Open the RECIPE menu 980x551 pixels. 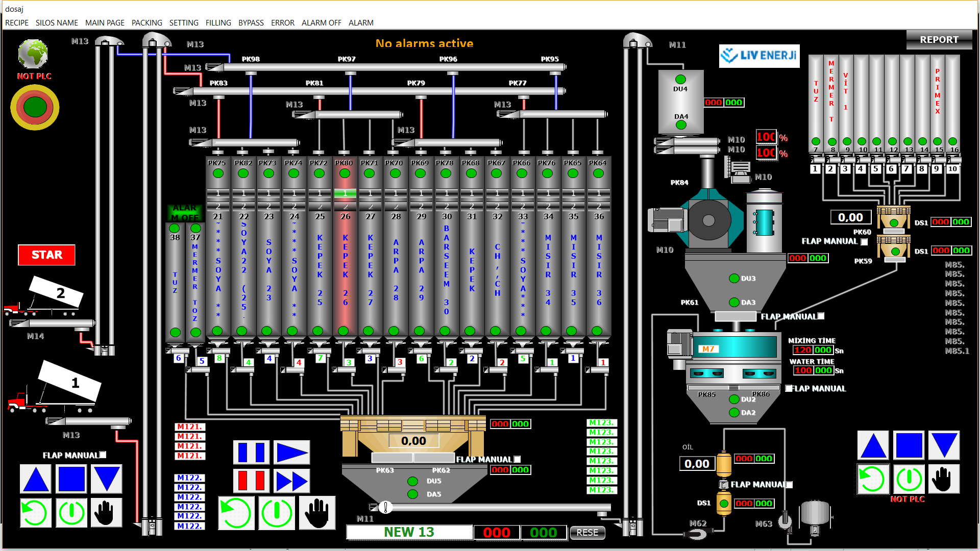17,23
